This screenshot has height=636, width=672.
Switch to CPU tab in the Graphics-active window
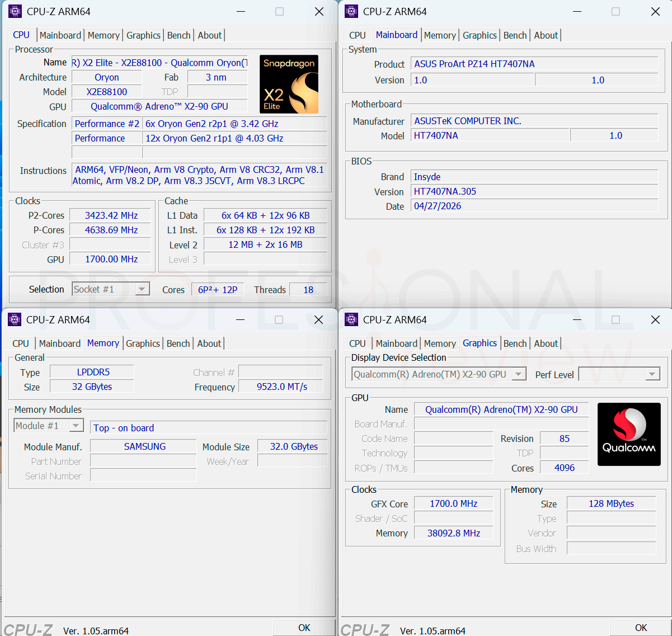click(x=357, y=343)
